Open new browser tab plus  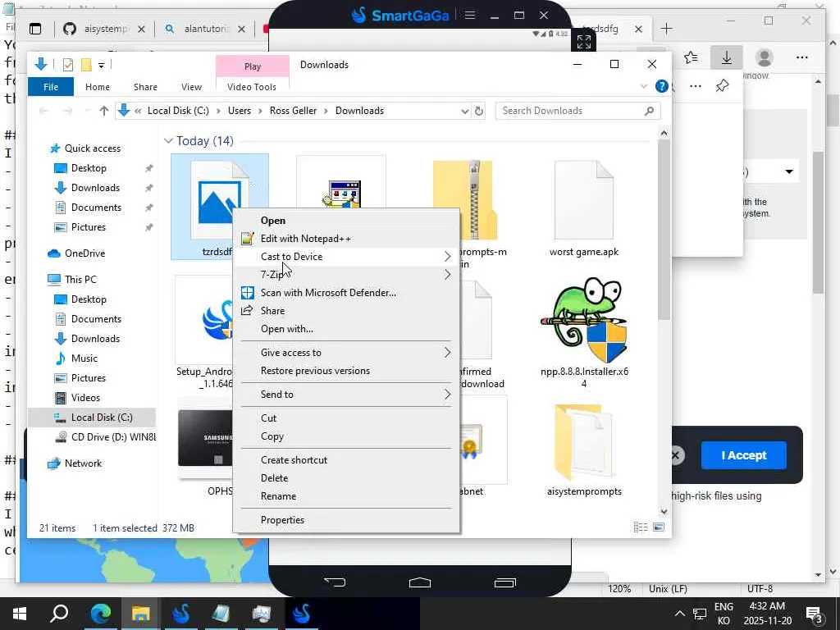coord(666,29)
